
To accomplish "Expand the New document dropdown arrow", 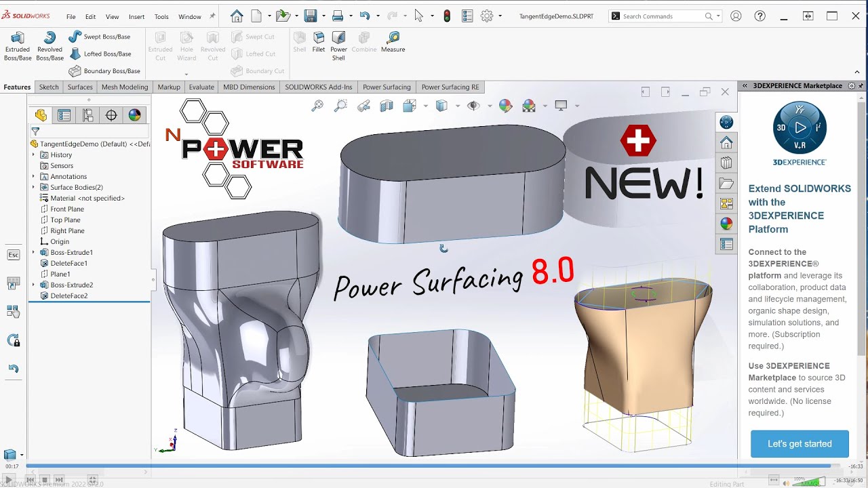I will coord(269,16).
